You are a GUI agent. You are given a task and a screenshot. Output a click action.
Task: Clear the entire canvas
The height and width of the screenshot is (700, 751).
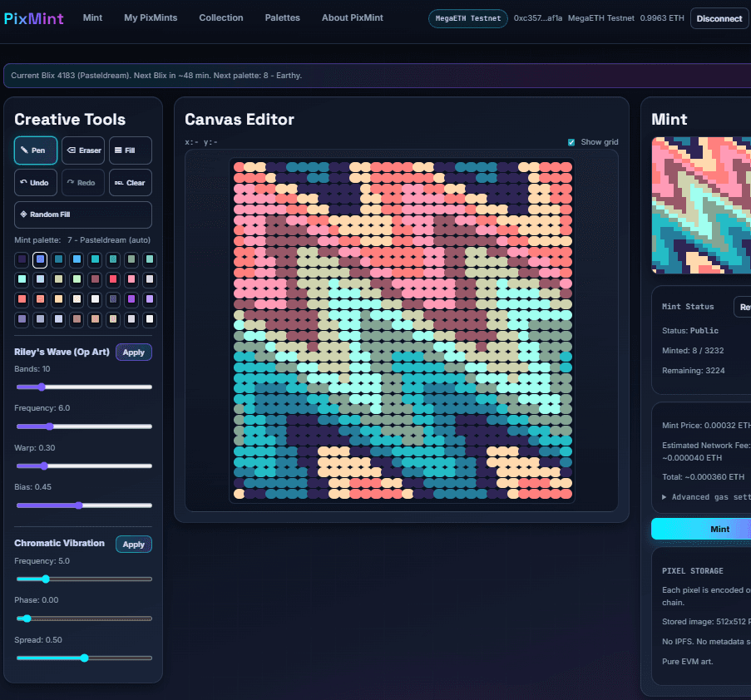click(130, 182)
